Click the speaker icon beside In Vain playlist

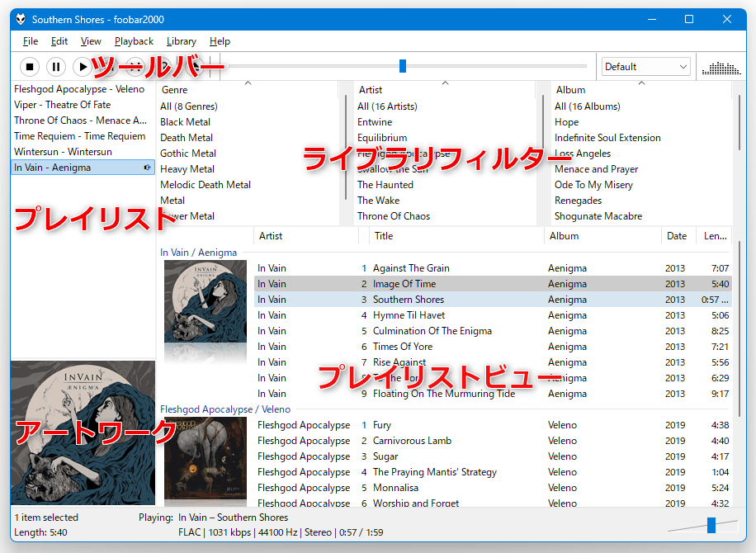tap(148, 168)
